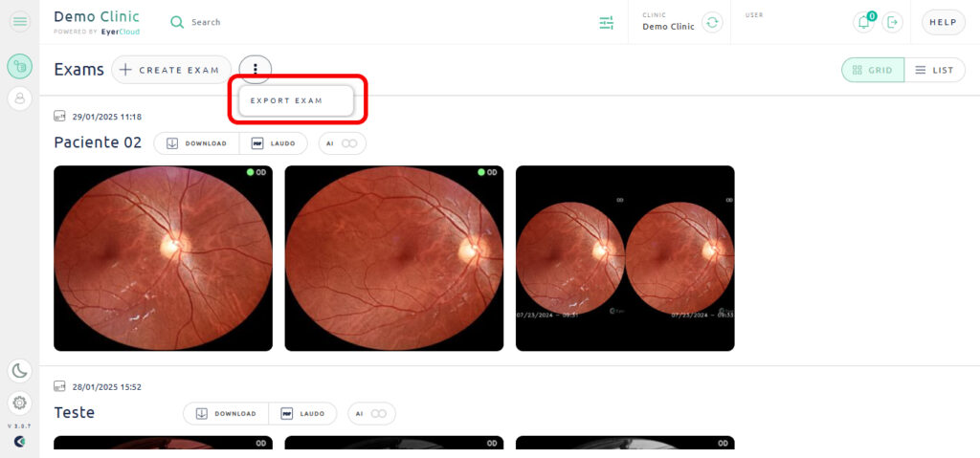Click the clinic sync refresh icon
The image size is (980, 458).
pyautogui.click(x=712, y=23)
